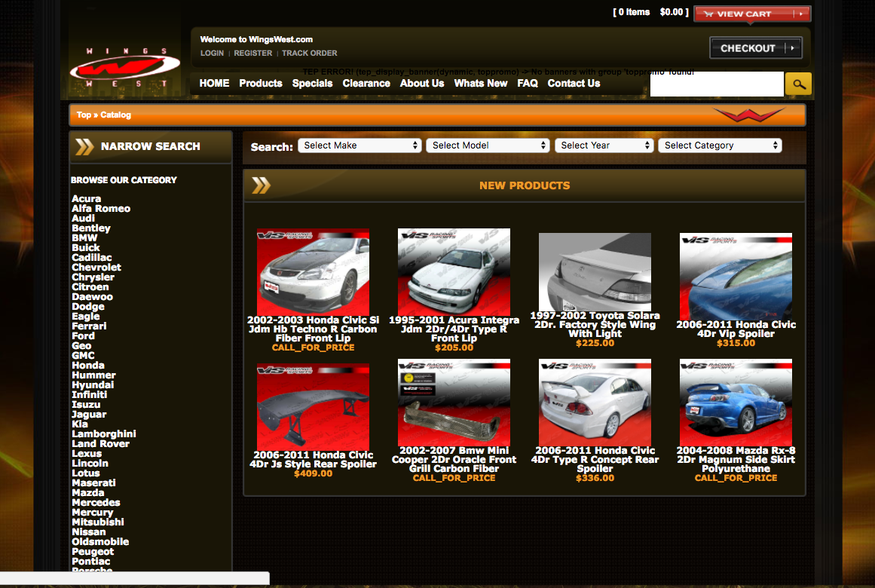875x588 pixels.
Task: Browse the Jaguar category
Action: click(x=89, y=415)
